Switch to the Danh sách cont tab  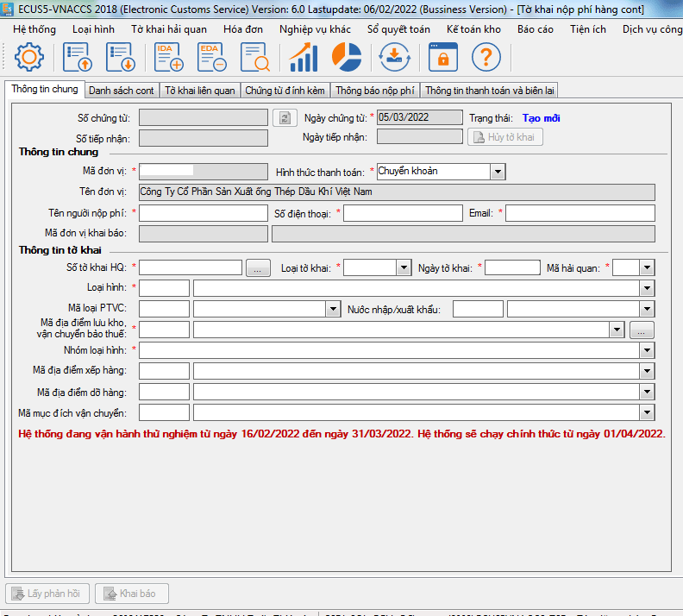[122, 90]
